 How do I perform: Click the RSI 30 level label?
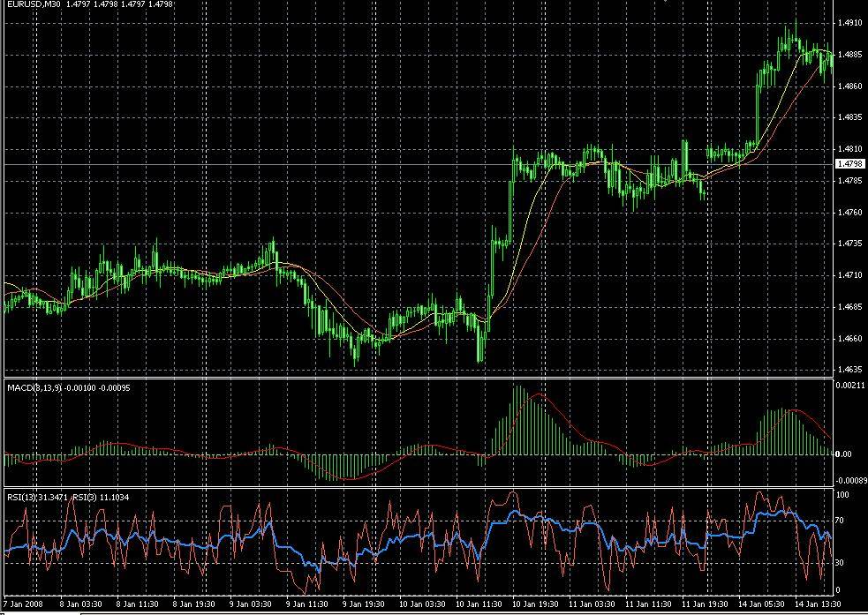(x=842, y=562)
